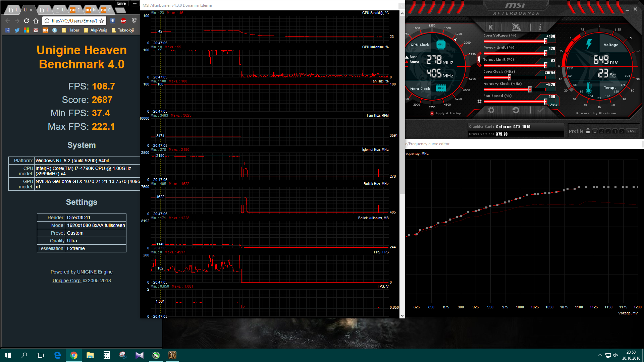
Task: Open the Alış-Veriş bookmarks folder
Action: click(95, 30)
